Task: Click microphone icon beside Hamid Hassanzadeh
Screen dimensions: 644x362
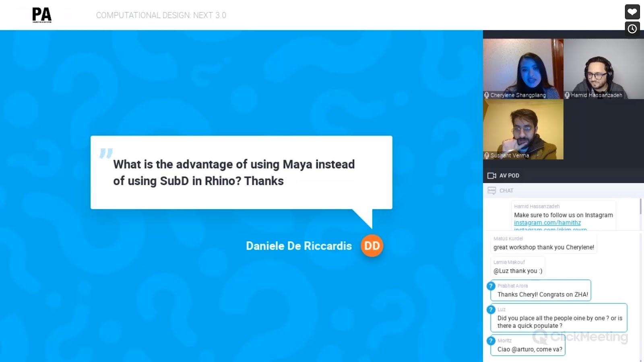Action: pyautogui.click(x=567, y=95)
